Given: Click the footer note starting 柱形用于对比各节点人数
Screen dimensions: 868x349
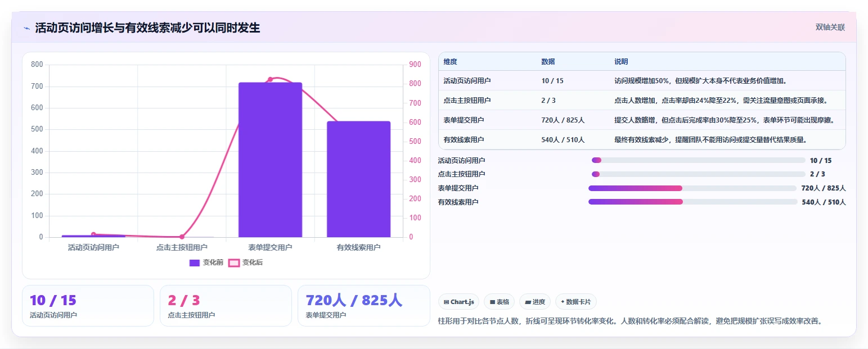Looking at the screenshot, I should 630,321.
